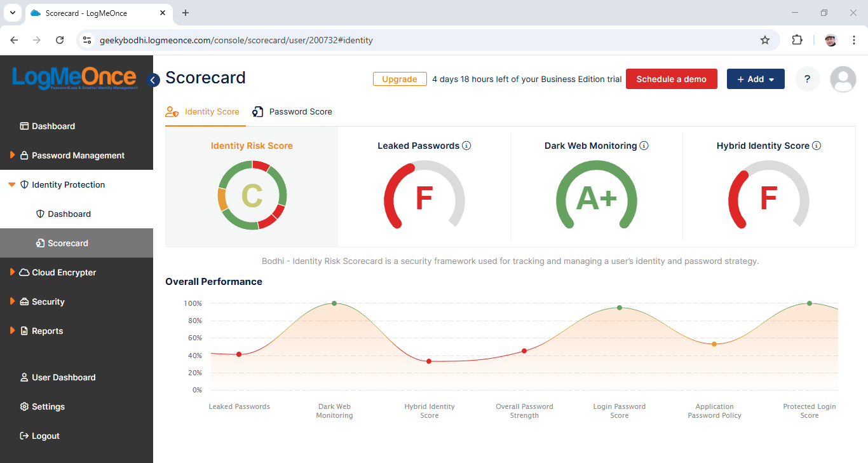Close the Scorecard browser tab
This screenshot has width=868, height=463.
[x=163, y=13]
